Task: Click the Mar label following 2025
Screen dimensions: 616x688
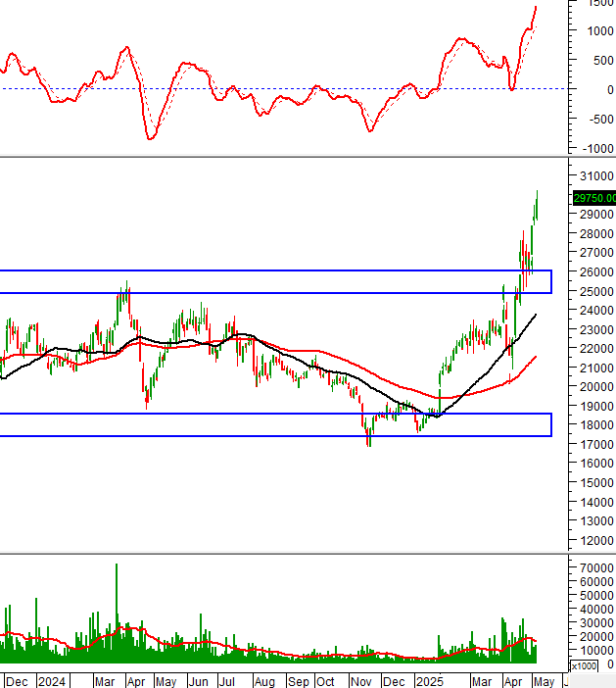Action: click(x=482, y=681)
